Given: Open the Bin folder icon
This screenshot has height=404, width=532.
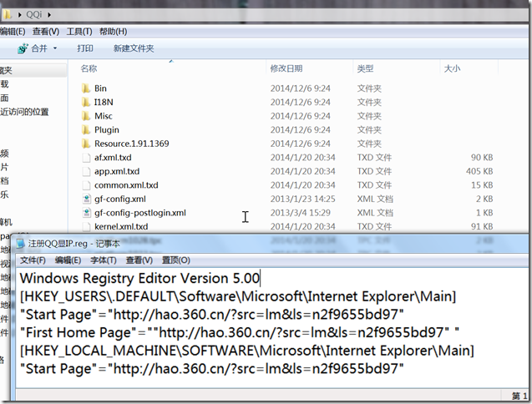Looking at the screenshot, I should coord(86,88).
